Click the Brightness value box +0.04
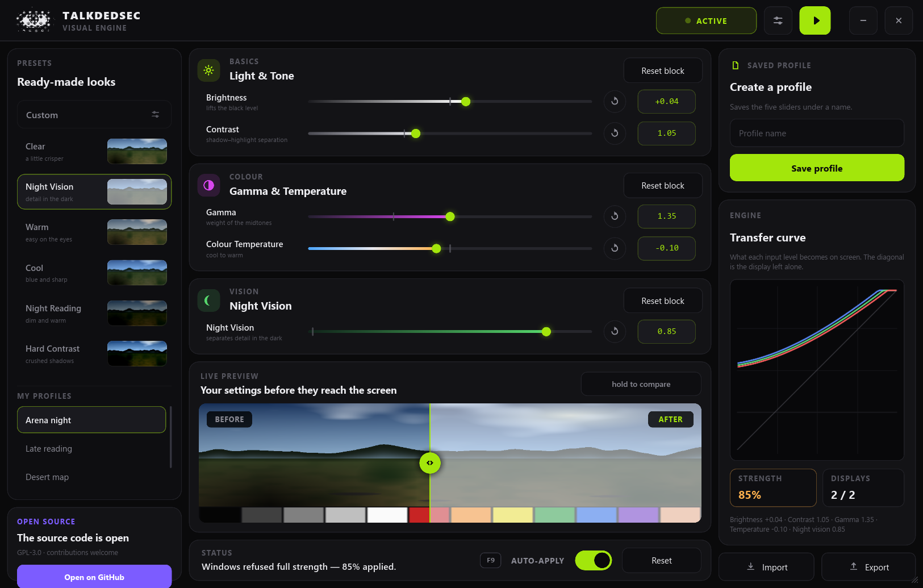The height and width of the screenshot is (588, 923). (x=667, y=101)
